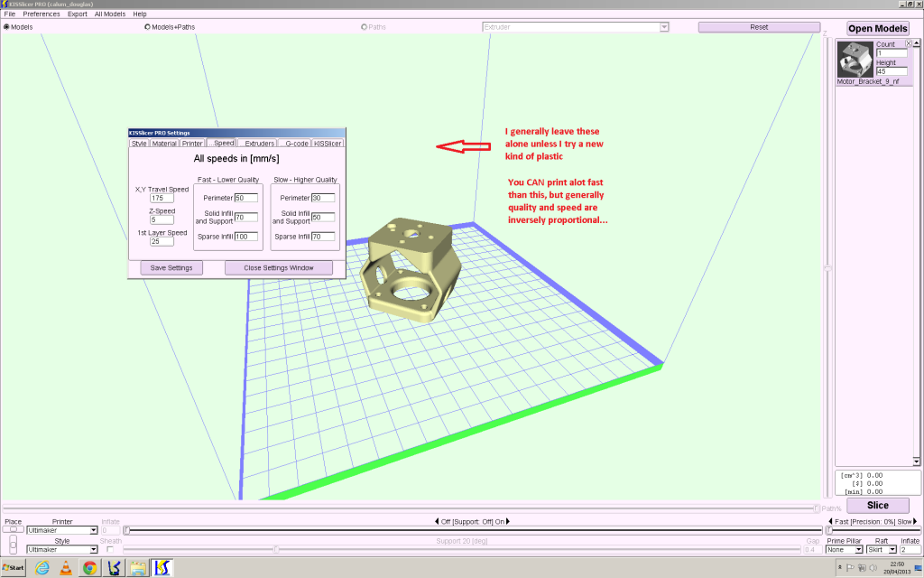Select the Models view radio button
Viewport: 924px width, 578px height.
6,26
